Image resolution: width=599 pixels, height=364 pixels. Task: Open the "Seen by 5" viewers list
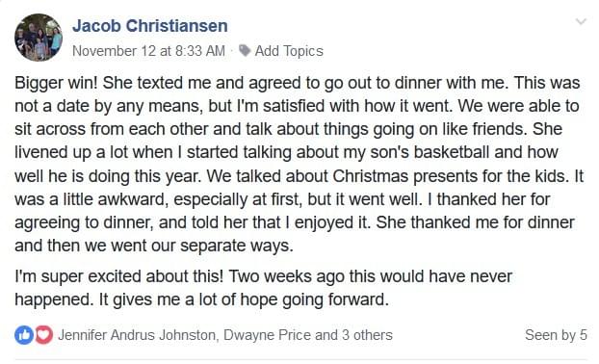click(x=556, y=335)
